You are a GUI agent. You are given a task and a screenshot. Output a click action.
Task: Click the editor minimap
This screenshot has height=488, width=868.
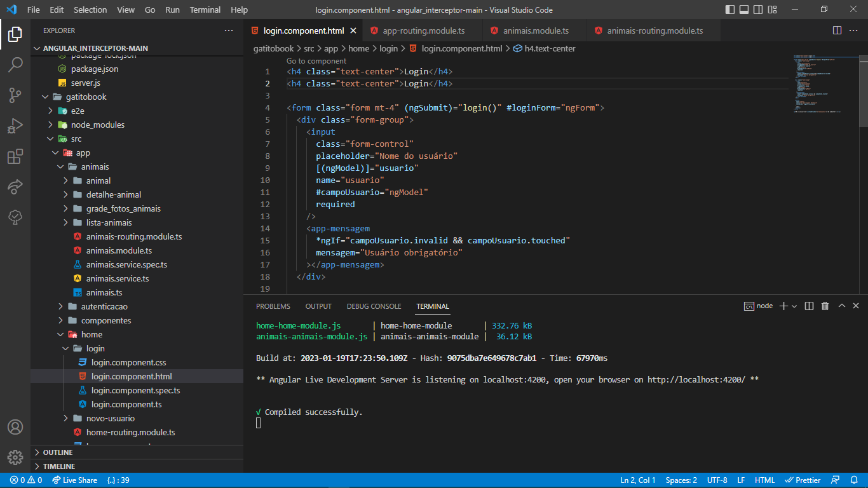tap(823, 84)
